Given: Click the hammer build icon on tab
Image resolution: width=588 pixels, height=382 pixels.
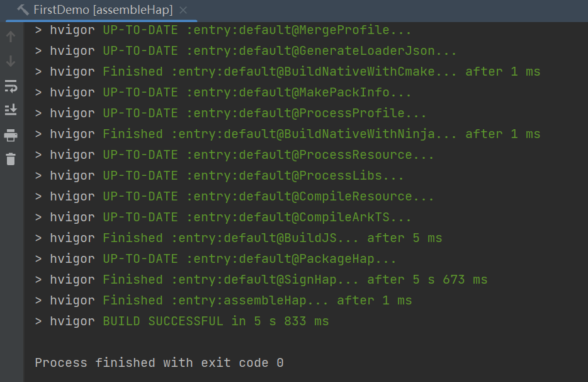Looking at the screenshot, I should click(x=23, y=10).
